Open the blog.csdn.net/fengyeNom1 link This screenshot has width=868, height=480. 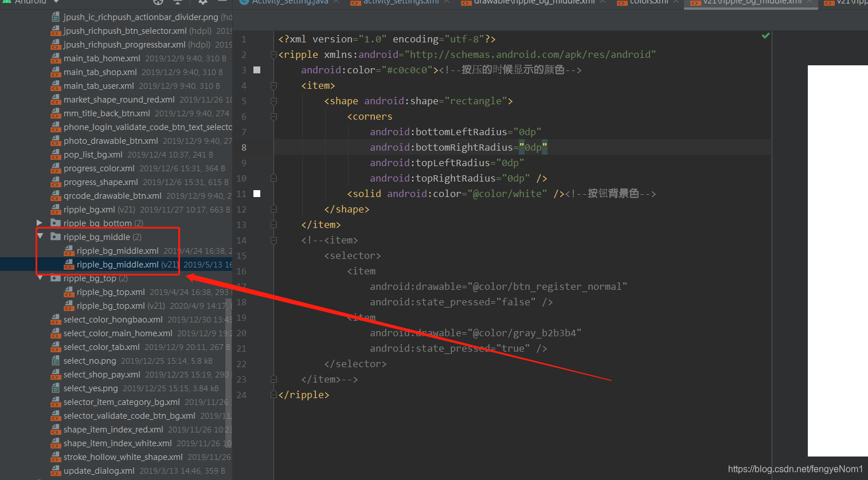pos(795,469)
